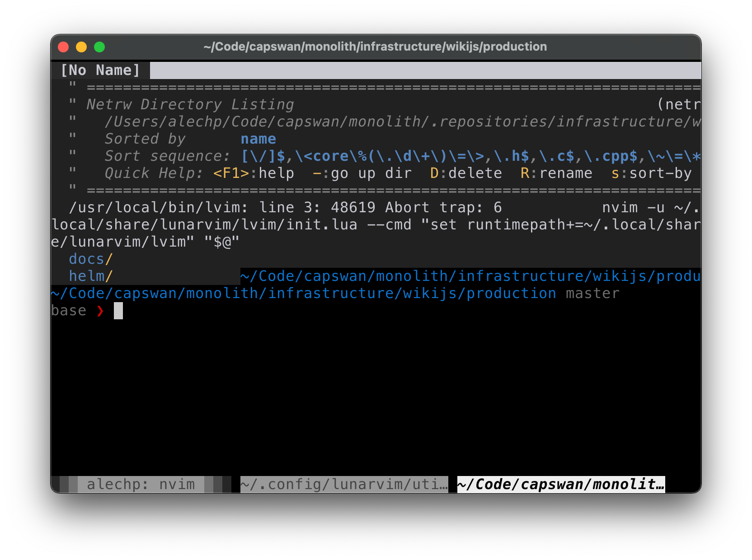Click the 'master' git branch indicator
The height and width of the screenshot is (560, 752).
click(x=592, y=293)
